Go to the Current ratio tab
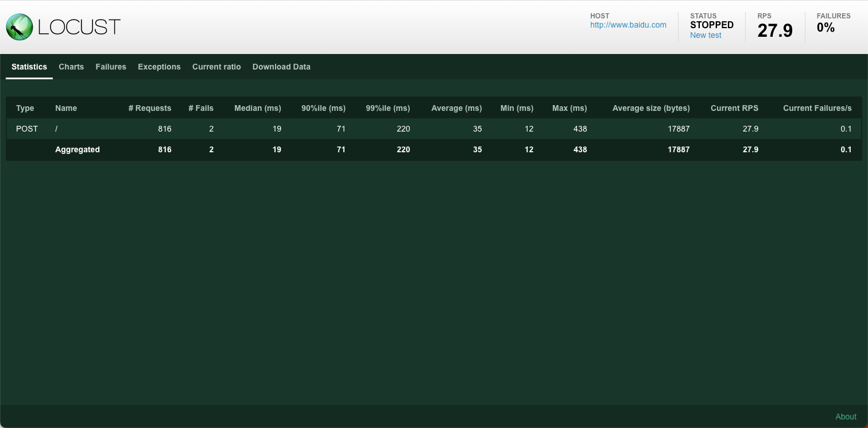 216,67
